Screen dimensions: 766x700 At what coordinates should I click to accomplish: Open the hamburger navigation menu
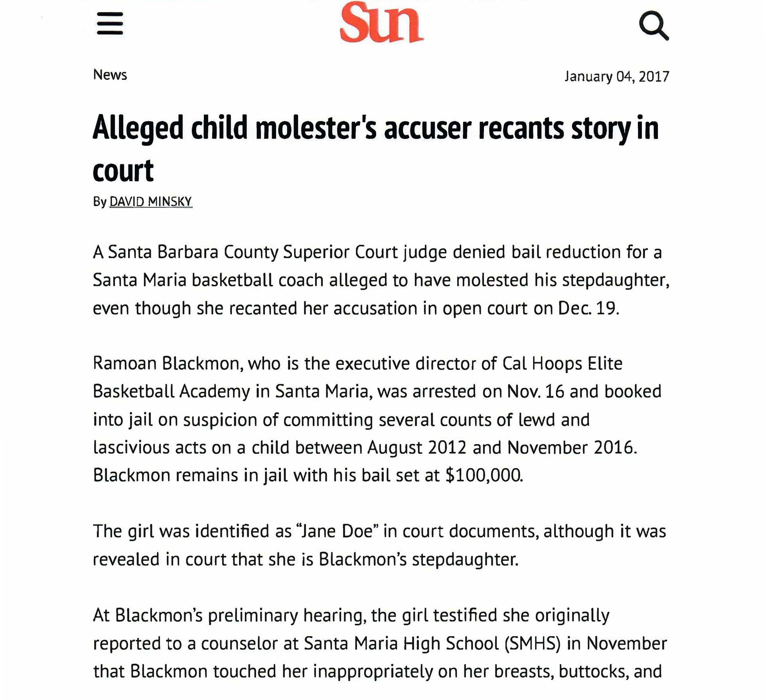click(110, 24)
